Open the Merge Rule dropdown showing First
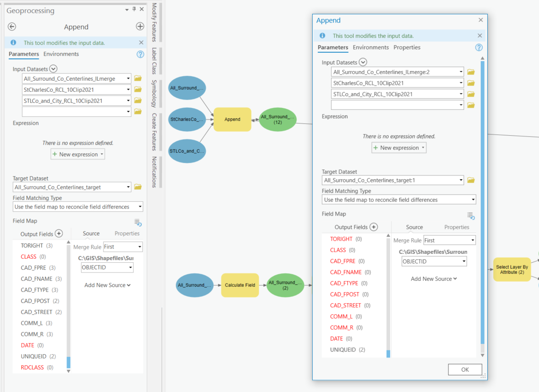The width and height of the screenshot is (539, 392). [x=449, y=240]
